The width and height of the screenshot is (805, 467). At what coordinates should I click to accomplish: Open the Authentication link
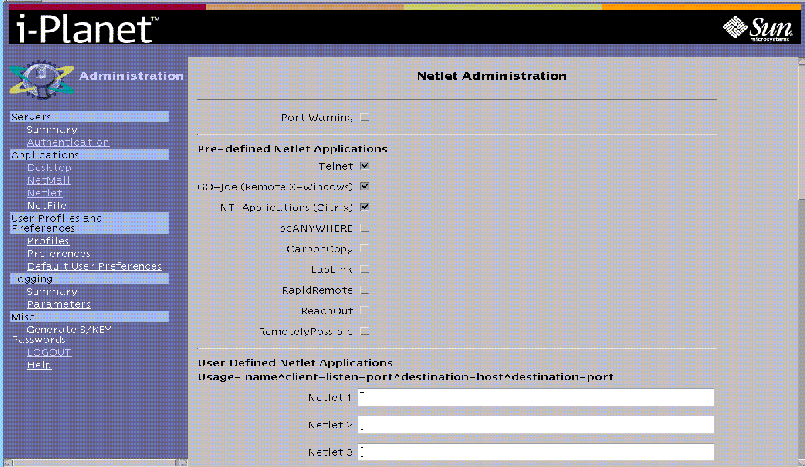68,142
